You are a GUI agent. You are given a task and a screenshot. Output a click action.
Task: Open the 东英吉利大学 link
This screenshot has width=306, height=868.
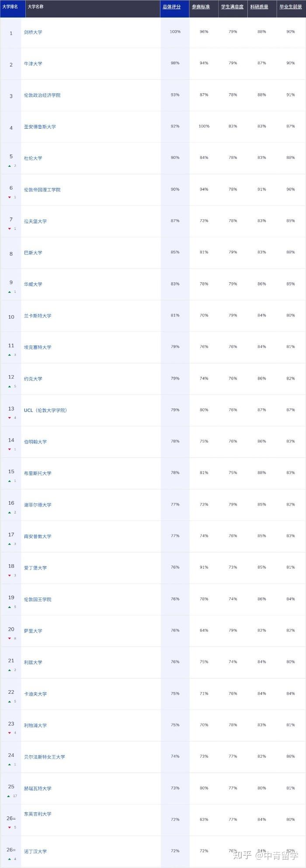38,814
